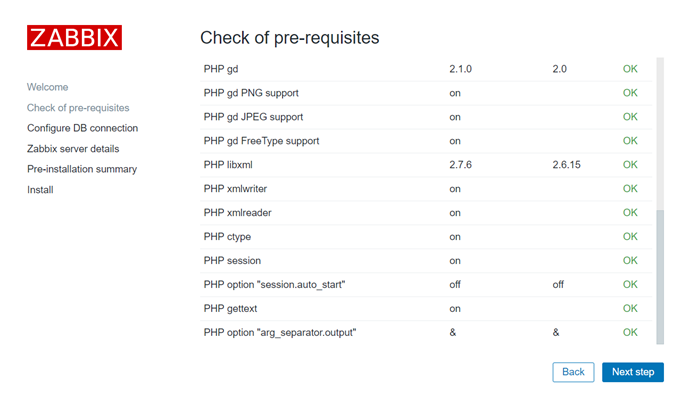Select PHP gd FreeType support row label
The width and height of the screenshot is (698, 404).
(x=262, y=141)
